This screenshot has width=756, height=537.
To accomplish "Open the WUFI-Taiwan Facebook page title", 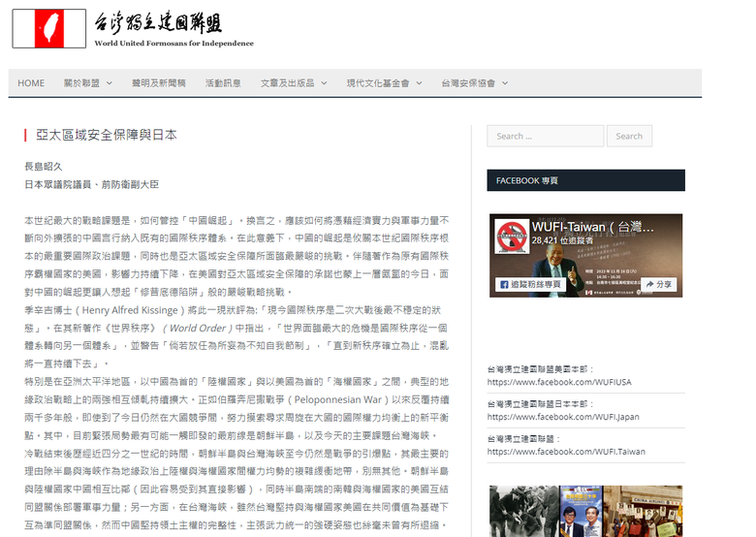I will point(592,227).
